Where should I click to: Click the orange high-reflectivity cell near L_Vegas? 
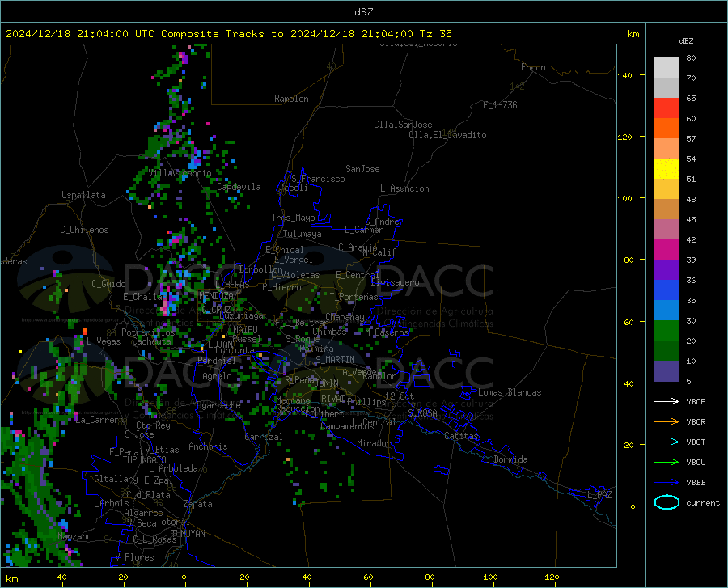[x=85, y=332]
